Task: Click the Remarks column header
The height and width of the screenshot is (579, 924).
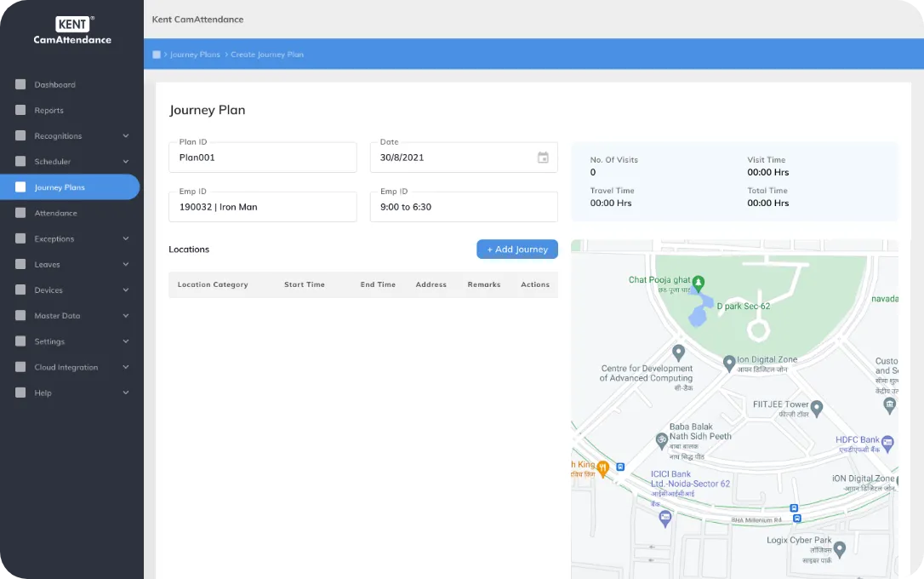Action: coord(484,284)
